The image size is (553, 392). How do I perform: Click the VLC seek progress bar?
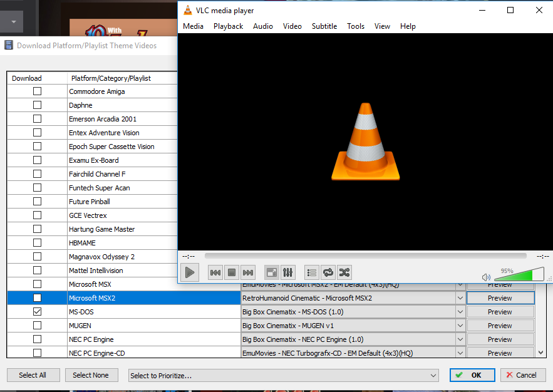click(365, 256)
